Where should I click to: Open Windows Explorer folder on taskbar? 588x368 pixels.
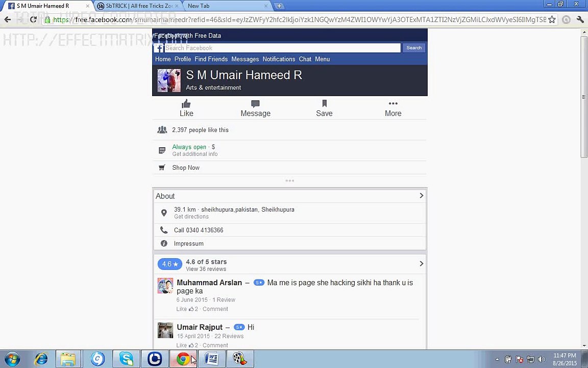(x=68, y=359)
